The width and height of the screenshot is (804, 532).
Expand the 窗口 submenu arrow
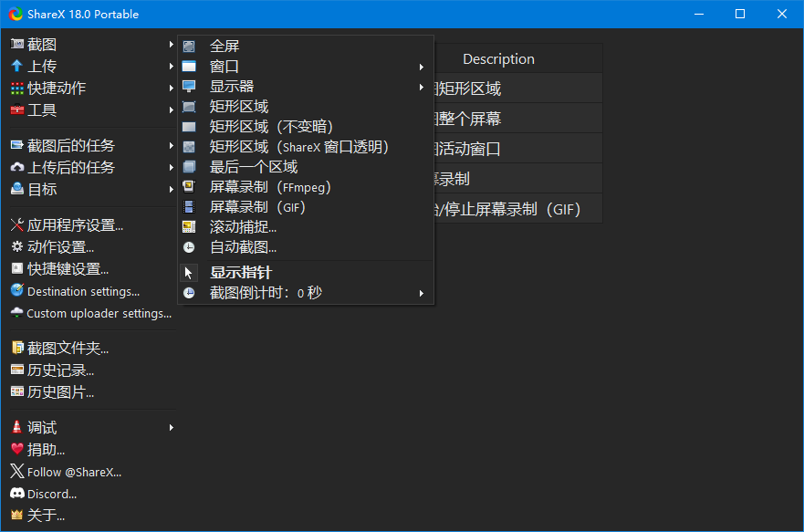(x=421, y=67)
